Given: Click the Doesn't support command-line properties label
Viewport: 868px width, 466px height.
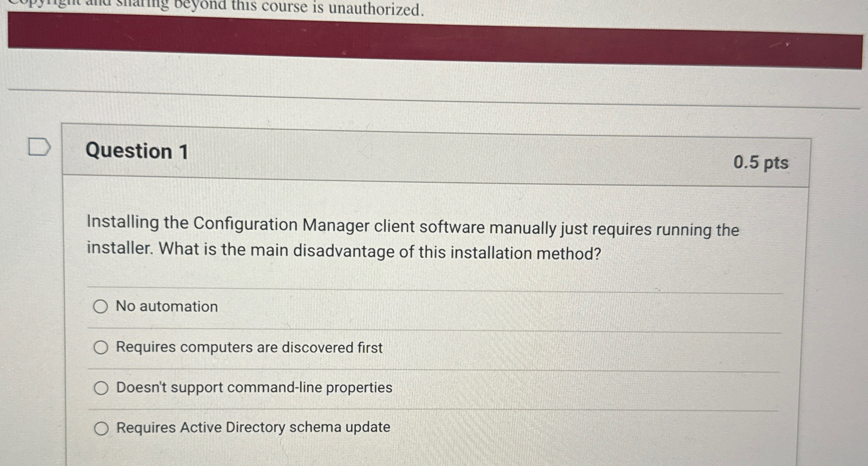Looking at the screenshot, I should click(253, 388).
